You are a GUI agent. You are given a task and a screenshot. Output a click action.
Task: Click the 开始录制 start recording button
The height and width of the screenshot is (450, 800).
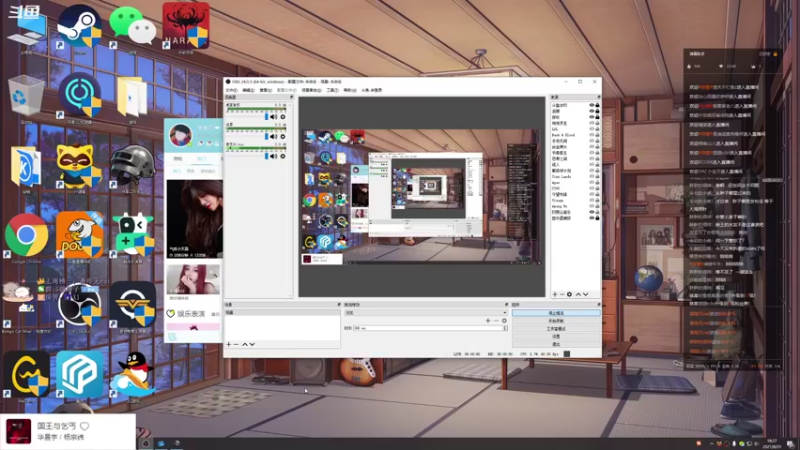[556, 321]
